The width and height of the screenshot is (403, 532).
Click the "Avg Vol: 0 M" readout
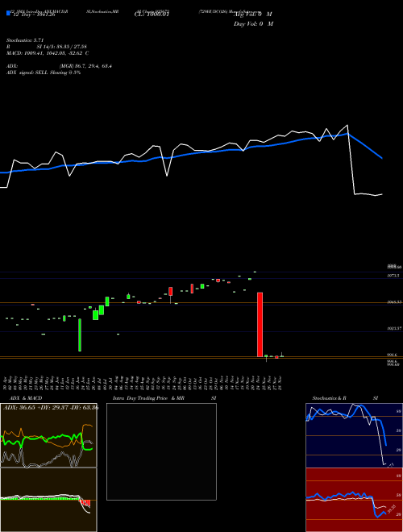tap(253, 15)
